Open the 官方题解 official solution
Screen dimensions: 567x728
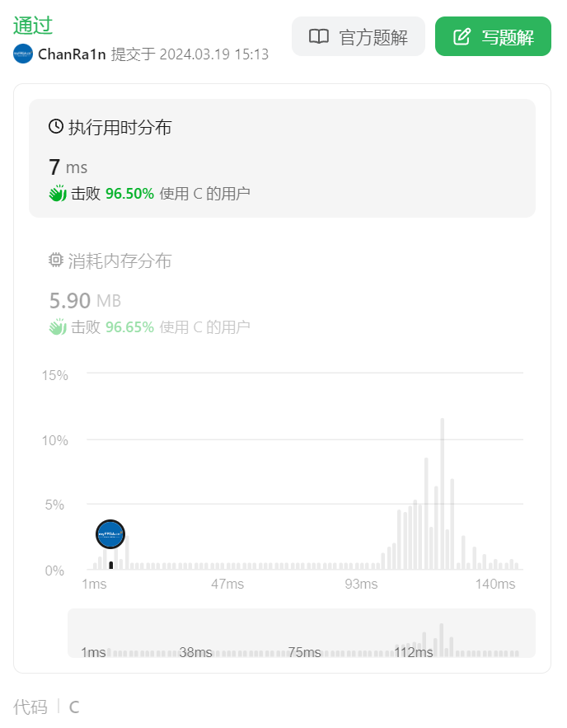click(358, 36)
